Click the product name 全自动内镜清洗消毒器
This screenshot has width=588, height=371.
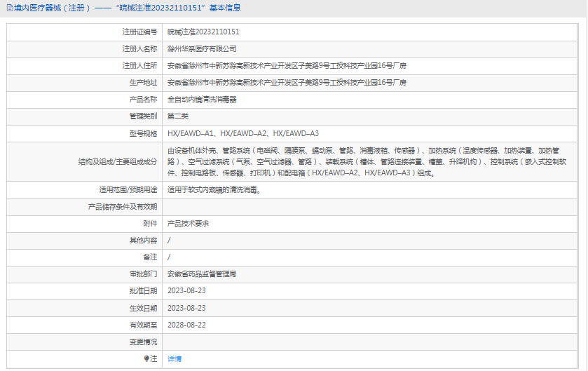pos(202,100)
